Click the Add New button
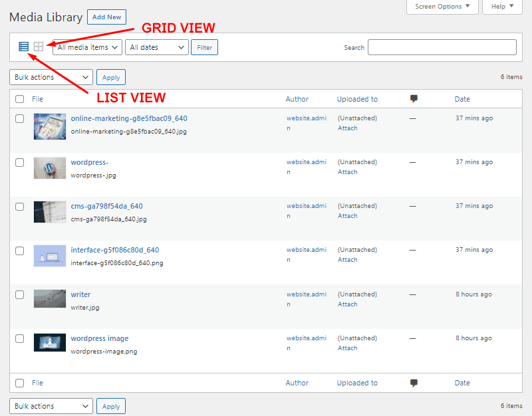 point(106,17)
